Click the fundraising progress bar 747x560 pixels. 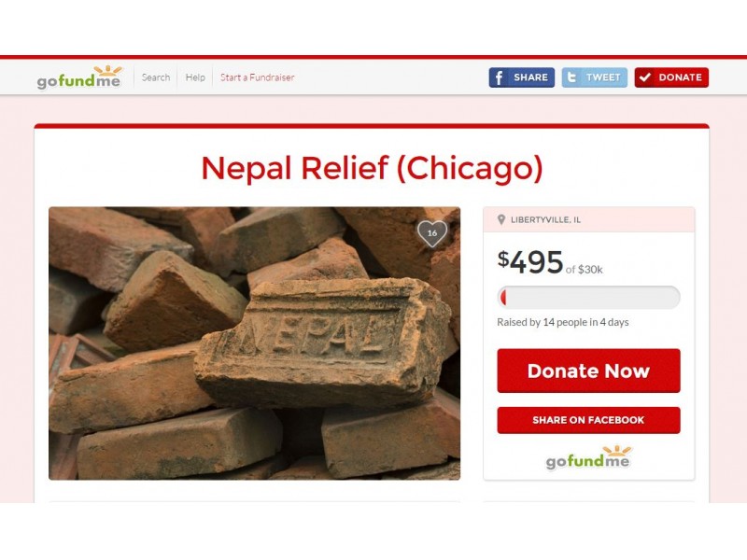pyautogui.click(x=589, y=297)
